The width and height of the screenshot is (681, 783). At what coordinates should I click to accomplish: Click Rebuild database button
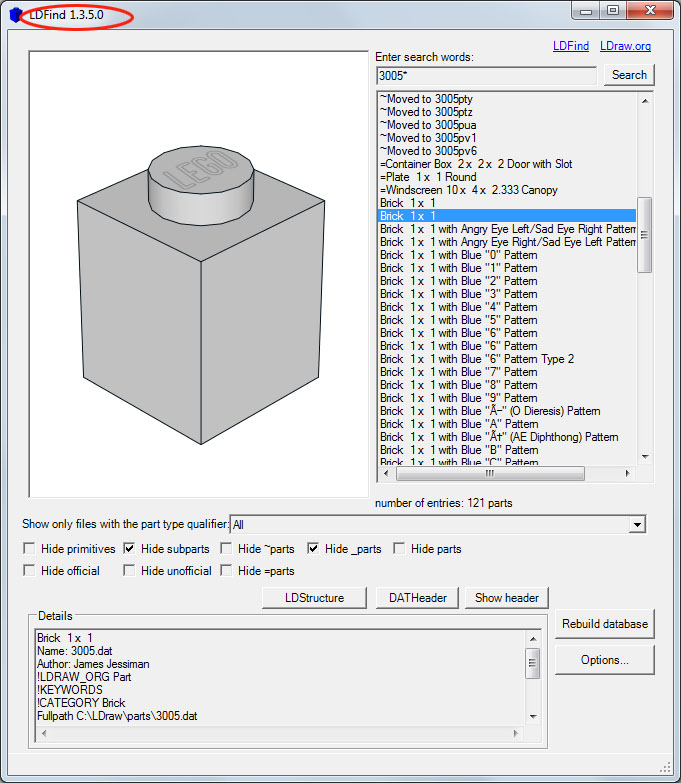[x=605, y=624]
